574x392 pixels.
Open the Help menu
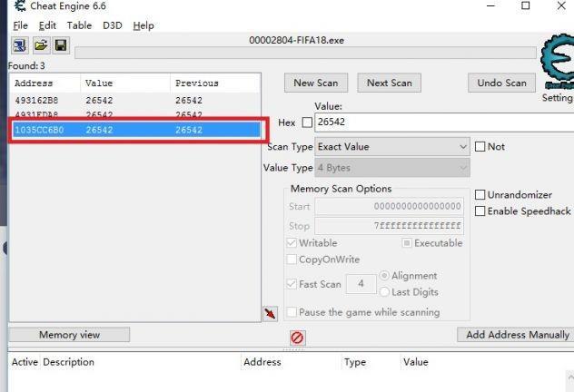pos(143,25)
